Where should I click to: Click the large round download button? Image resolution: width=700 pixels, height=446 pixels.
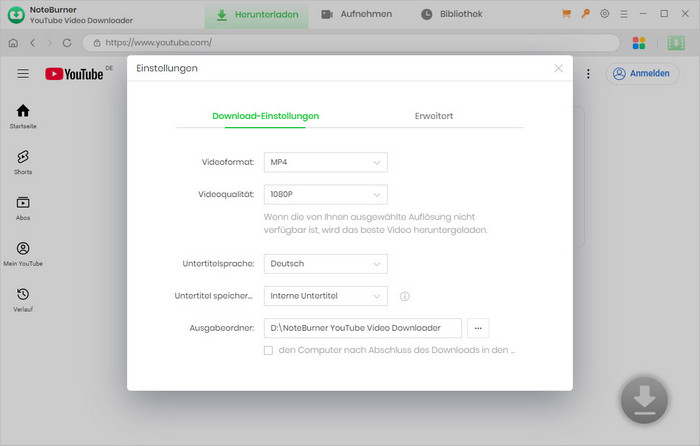pos(644,400)
